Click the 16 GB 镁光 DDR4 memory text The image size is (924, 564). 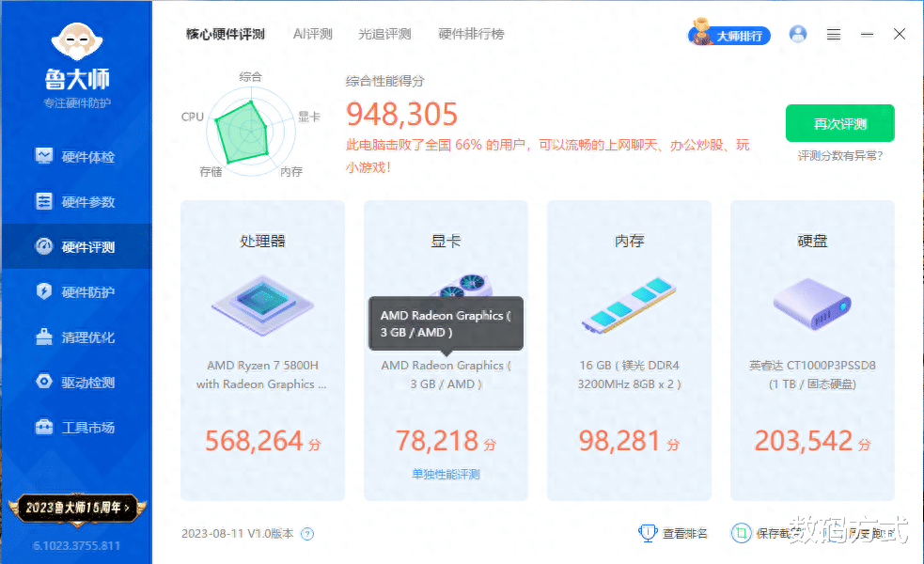630,375
